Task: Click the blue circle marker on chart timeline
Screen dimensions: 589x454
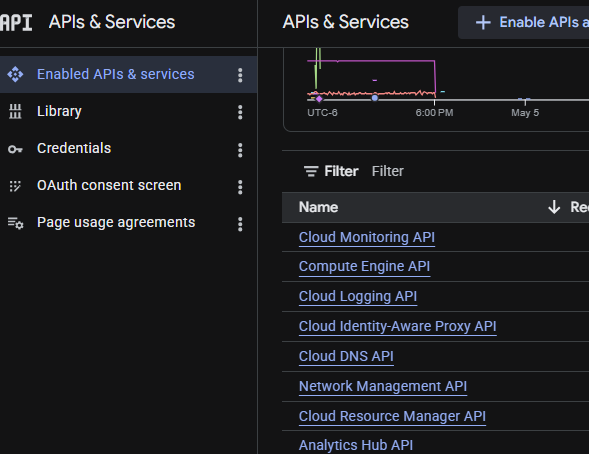Action: (375, 98)
